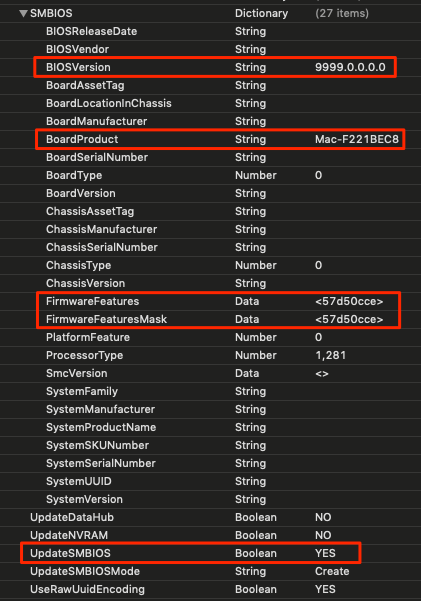Collapse the SMBIOS dictionary disclosure triangle
This screenshot has height=601, width=421.
pyautogui.click(x=23, y=13)
